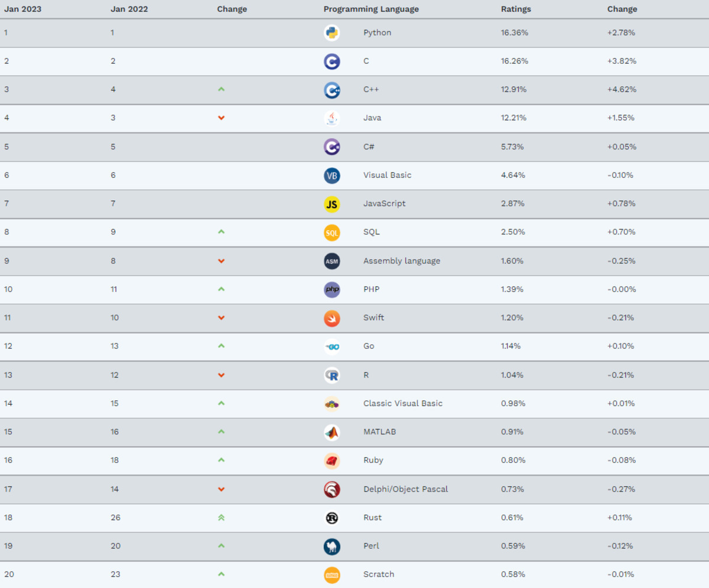This screenshot has height=588, width=709.
Task: Click the Jan 2023 column header
Action: click(x=22, y=9)
